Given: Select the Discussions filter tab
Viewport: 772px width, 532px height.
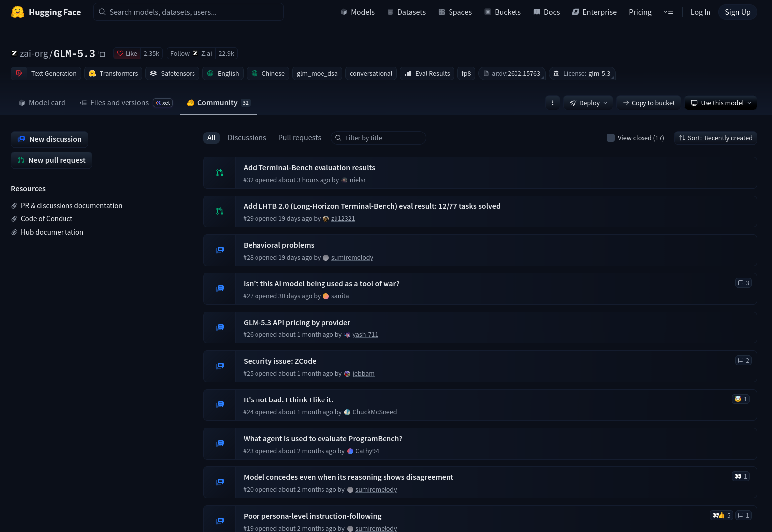Looking at the screenshot, I should click(247, 138).
